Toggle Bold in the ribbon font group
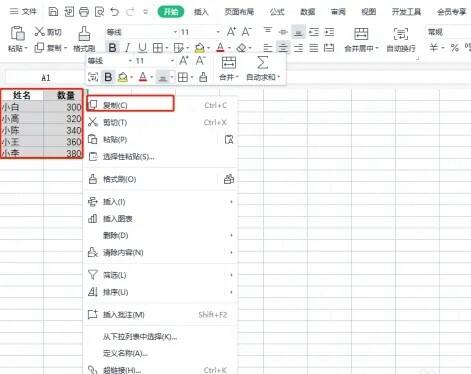 [112, 48]
